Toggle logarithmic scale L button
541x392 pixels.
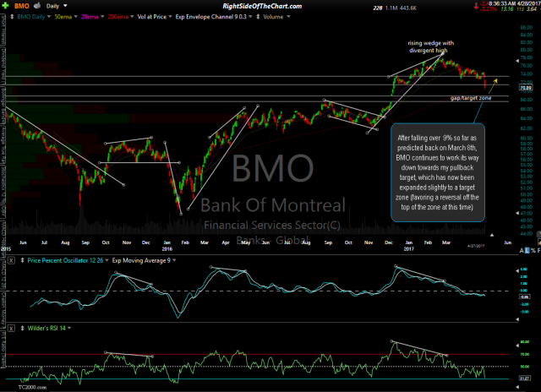(x=527, y=251)
